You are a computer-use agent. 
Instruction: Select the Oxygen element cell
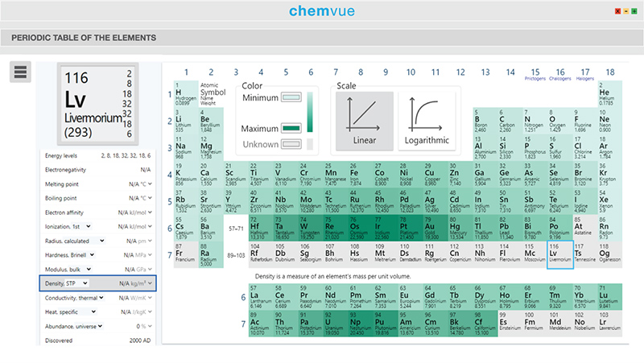560,122
